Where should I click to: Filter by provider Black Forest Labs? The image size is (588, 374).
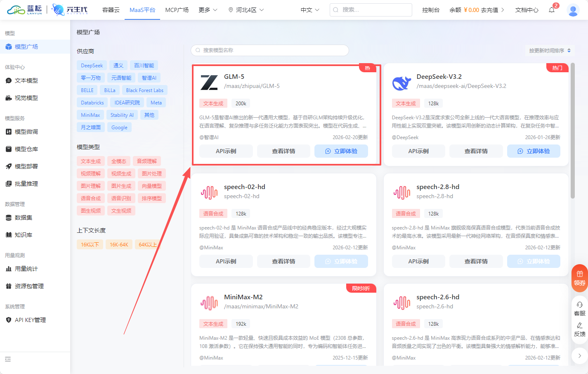[x=145, y=90]
